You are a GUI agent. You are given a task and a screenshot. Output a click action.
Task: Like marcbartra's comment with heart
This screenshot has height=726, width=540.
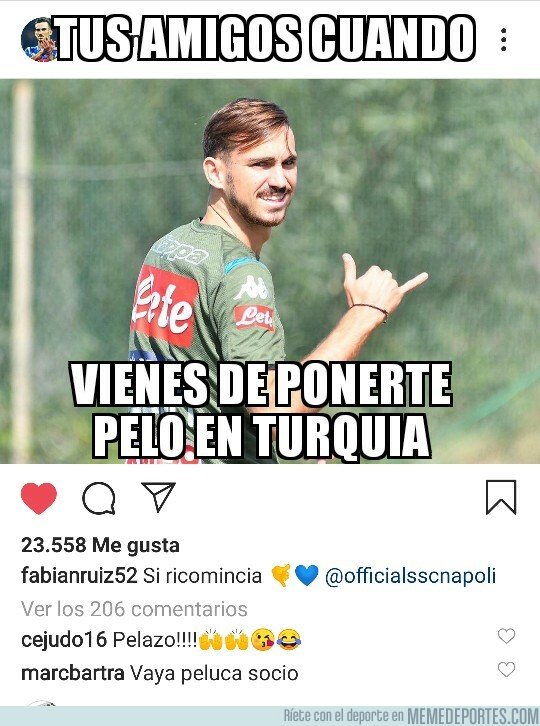(x=506, y=669)
